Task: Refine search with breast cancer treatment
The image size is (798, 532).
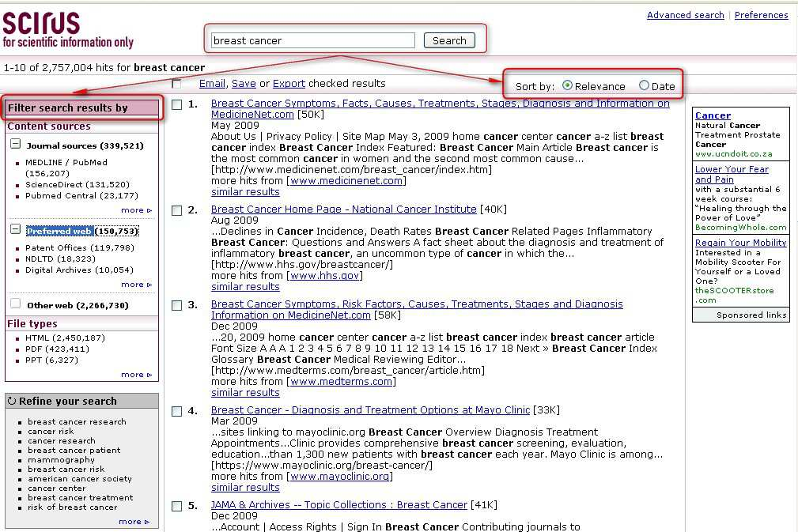Action: pos(81,497)
